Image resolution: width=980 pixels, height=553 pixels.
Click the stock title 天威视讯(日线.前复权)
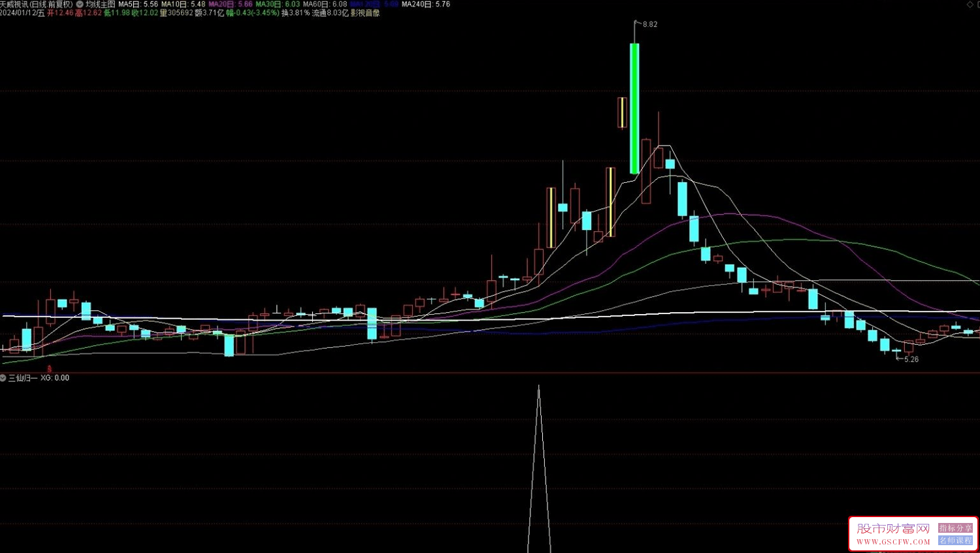[x=37, y=4]
